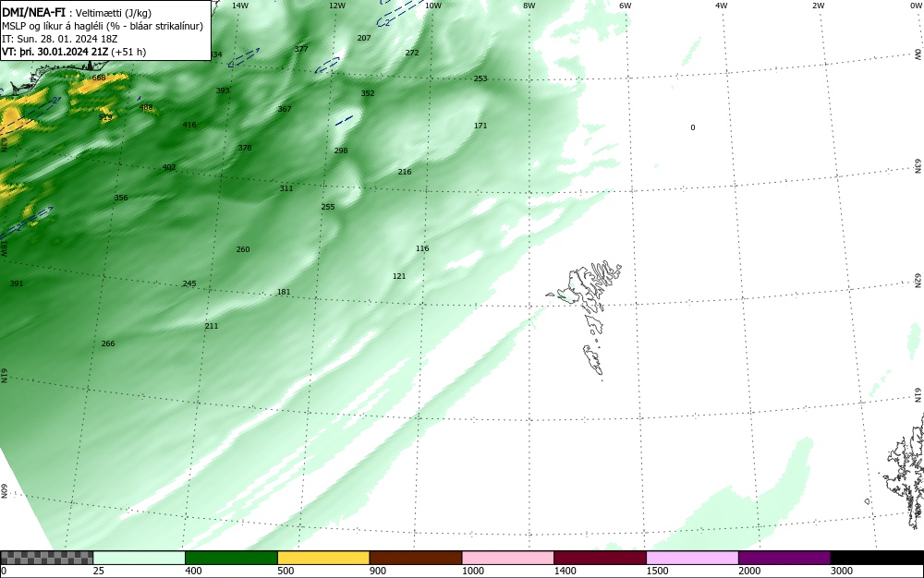Click the map value 416
This screenshot has width=924, height=578.
189,125
